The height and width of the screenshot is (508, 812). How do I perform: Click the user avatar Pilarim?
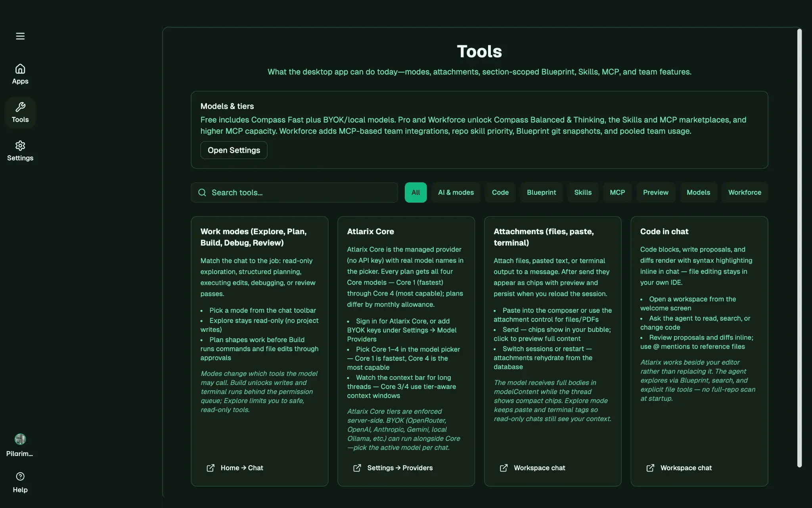pyautogui.click(x=20, y=439)
